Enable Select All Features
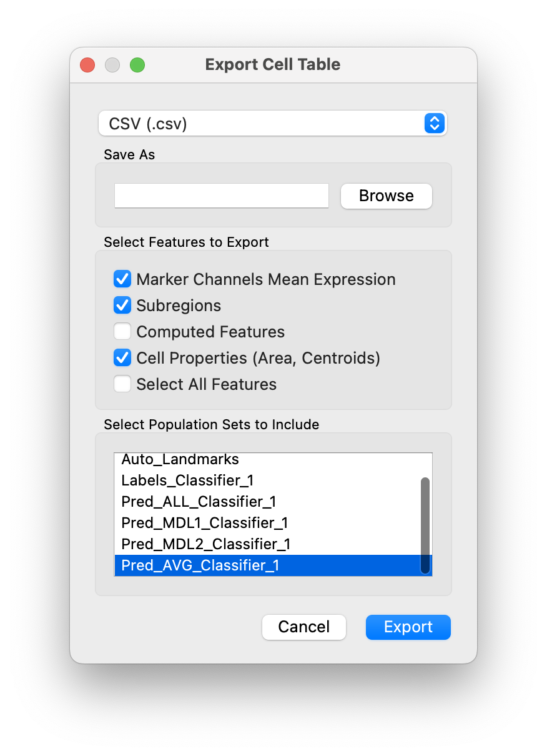547x756 pixels. pos(122,384)
